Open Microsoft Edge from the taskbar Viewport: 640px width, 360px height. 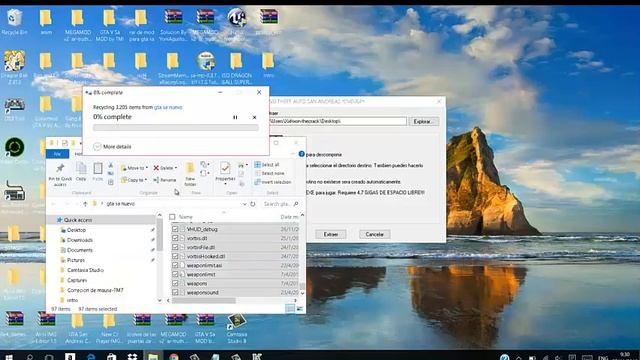[91, 357]
